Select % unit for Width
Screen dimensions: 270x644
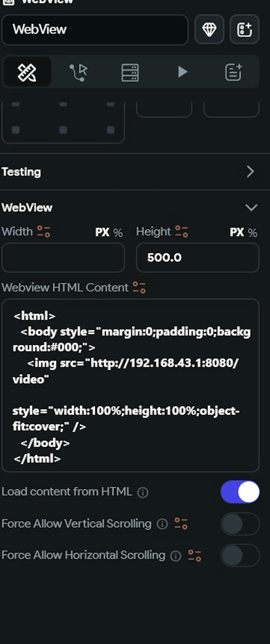118,232
